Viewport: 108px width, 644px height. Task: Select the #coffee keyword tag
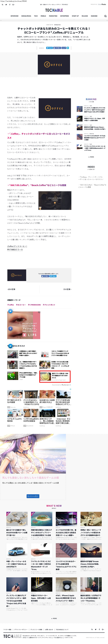click(11, 305)
